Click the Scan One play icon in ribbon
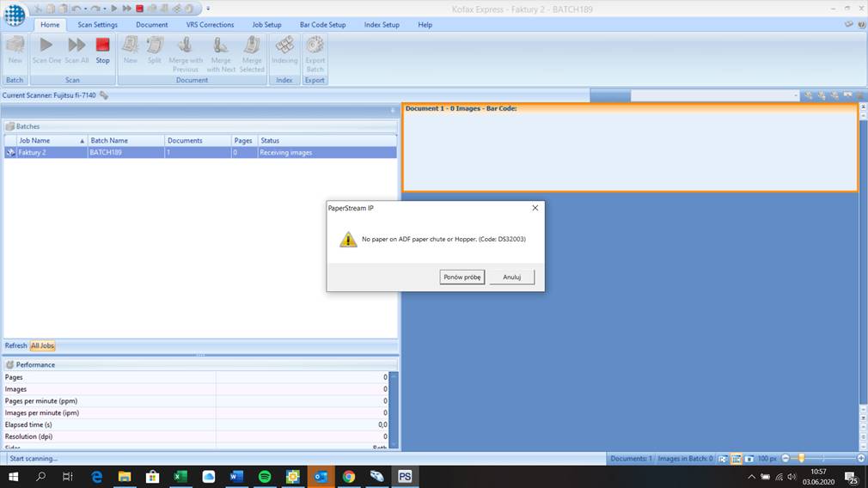 coord(46,45)
